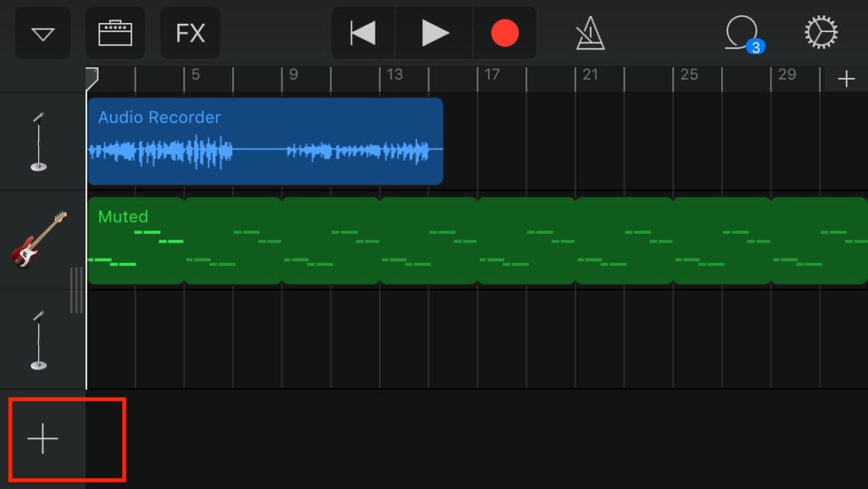Move playhead to bar 17 on ruler
The width and height of the screenshot is (868, 489).
coord(492,75)
